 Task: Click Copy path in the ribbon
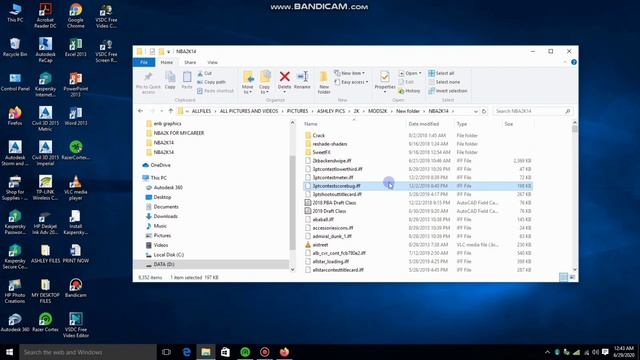click(211, 82)
